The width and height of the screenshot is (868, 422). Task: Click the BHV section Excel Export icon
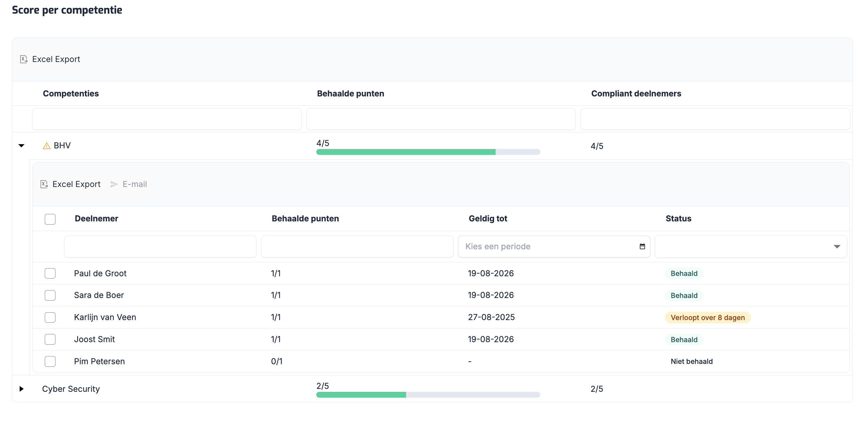(x=44, y=184)
